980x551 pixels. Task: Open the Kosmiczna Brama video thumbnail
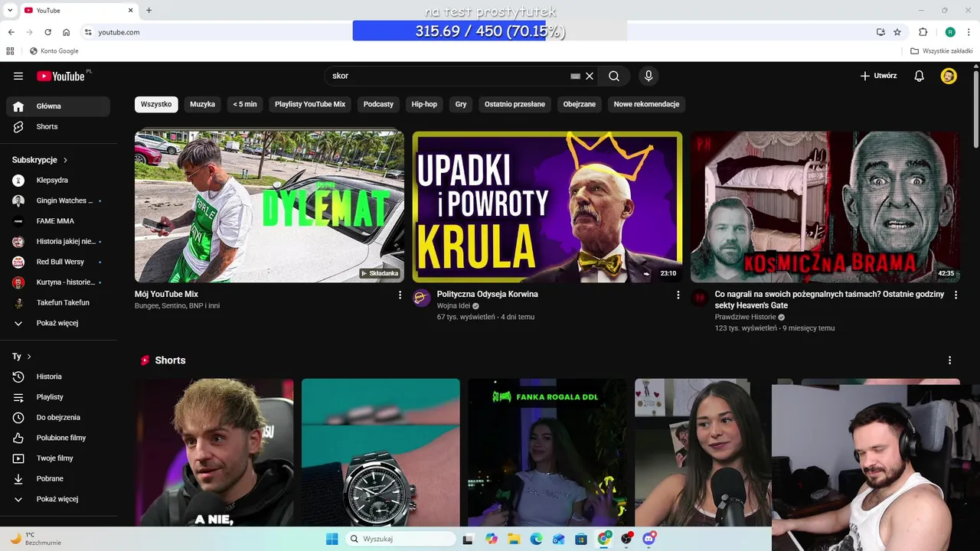[x=825, y=207]
